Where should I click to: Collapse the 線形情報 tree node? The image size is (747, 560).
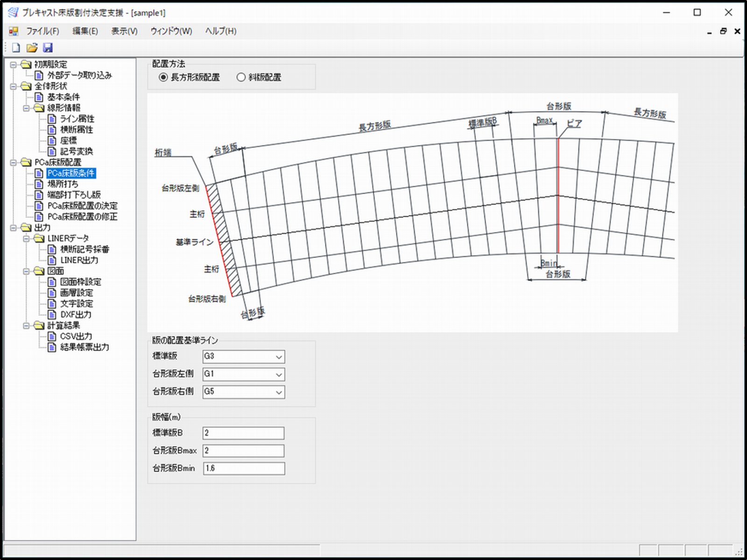(x=27, y=108)
